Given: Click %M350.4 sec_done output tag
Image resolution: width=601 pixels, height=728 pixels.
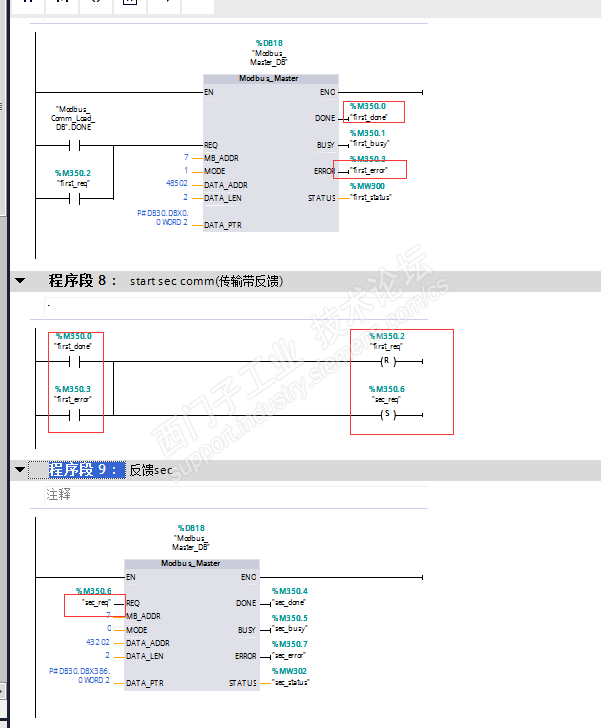Looking at the screenshot, I should (x=290, y=597).
